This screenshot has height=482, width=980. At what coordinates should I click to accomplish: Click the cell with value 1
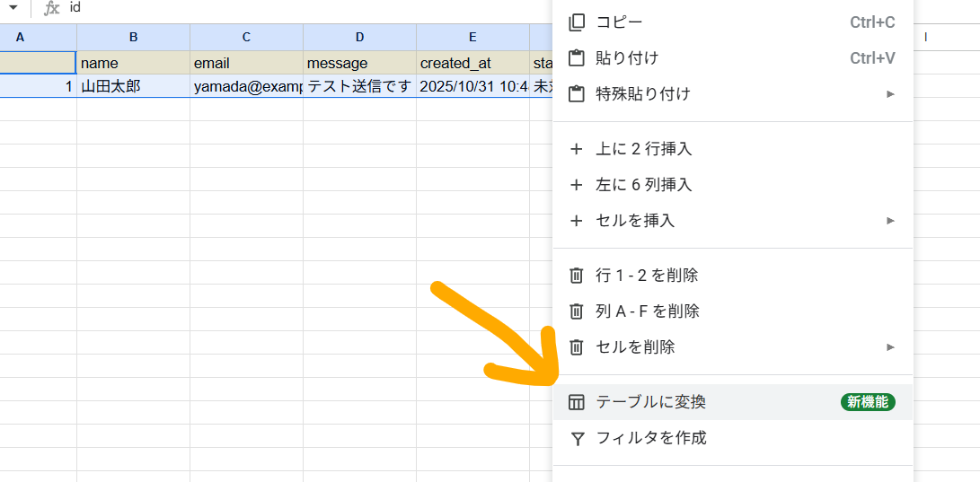coord(38,86)
